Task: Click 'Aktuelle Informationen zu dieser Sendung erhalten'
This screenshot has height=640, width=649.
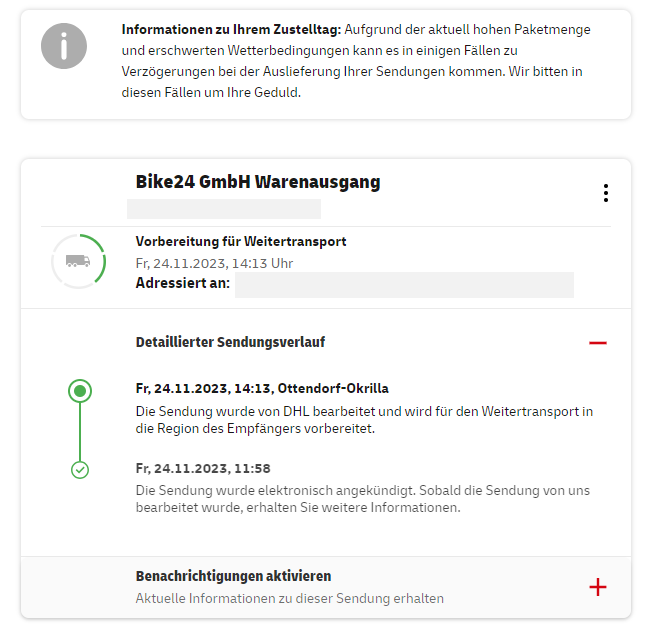Action: click(x=290, y=598)
